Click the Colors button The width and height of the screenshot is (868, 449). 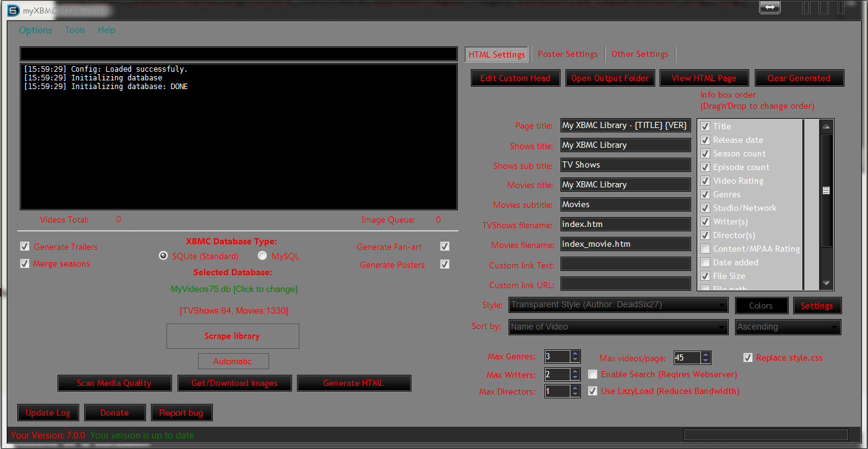[x=761, y=306]
